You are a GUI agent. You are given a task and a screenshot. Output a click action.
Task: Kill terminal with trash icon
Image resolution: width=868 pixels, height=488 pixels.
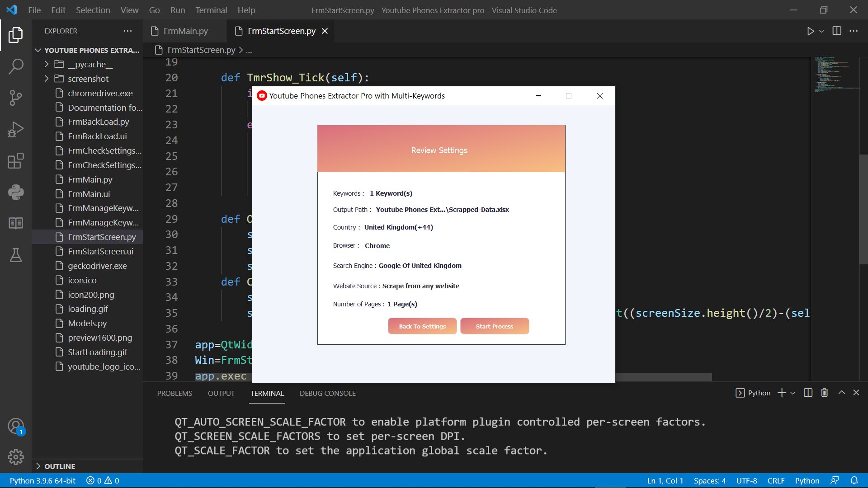tap(825, 393)
